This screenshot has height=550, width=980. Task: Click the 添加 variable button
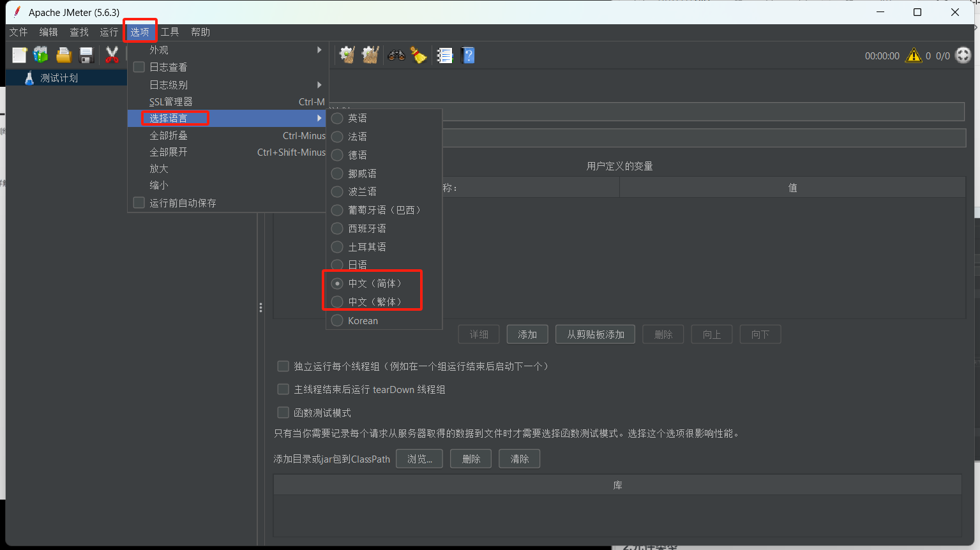tap(527, 334)
